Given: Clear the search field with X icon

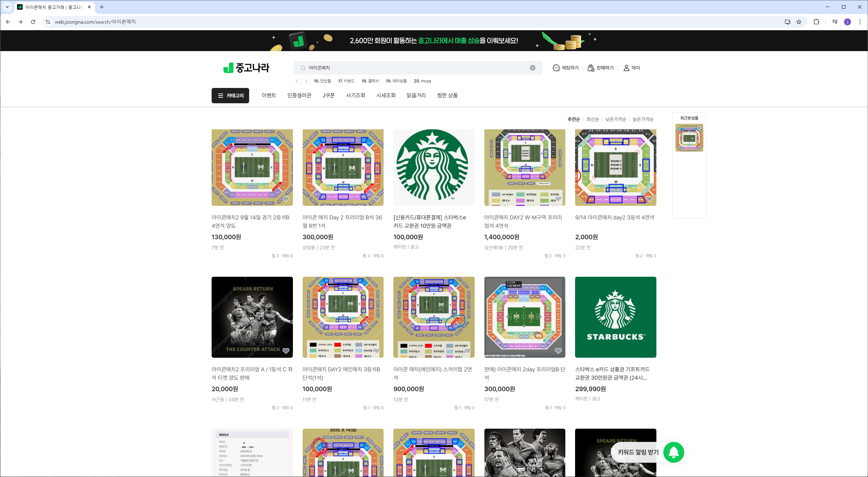Looking at the screenshot, I should [x=533, y=68].
